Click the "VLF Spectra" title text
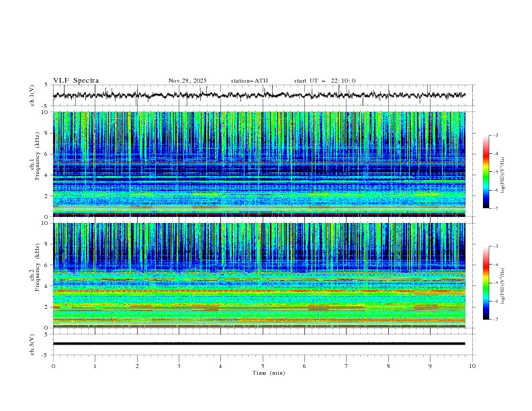 tap(76, 81)
